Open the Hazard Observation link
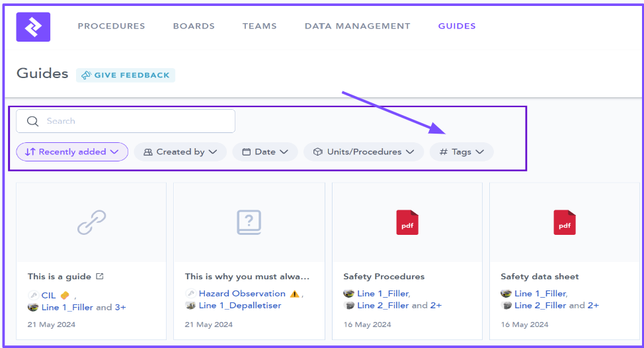Viewport: 644px width, 348px height. 242,294
